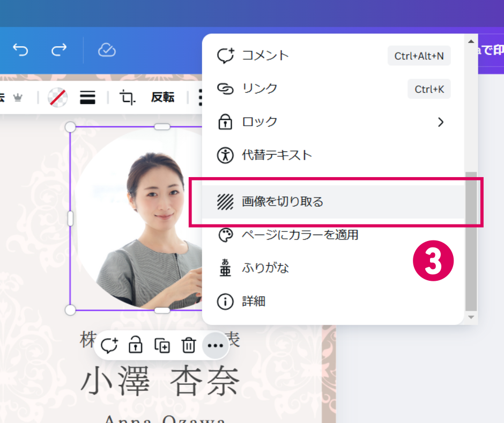Viewport: 504px width, 423px height.
Task: Choose リンク in the context menu
Action: point(260,89)
